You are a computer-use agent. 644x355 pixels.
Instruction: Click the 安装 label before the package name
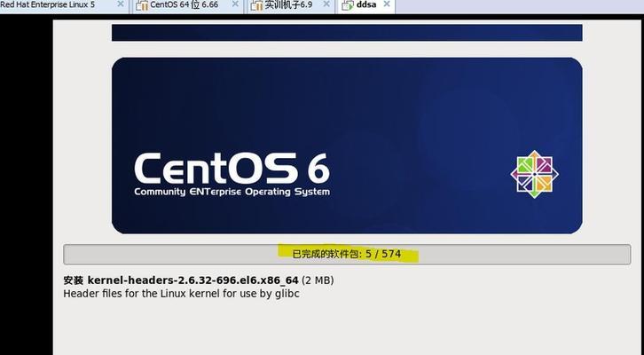(x=73, y=280)
